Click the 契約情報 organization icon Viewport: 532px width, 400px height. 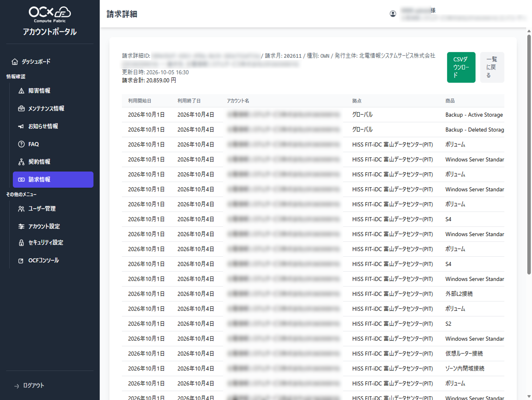tap(21, 162)
